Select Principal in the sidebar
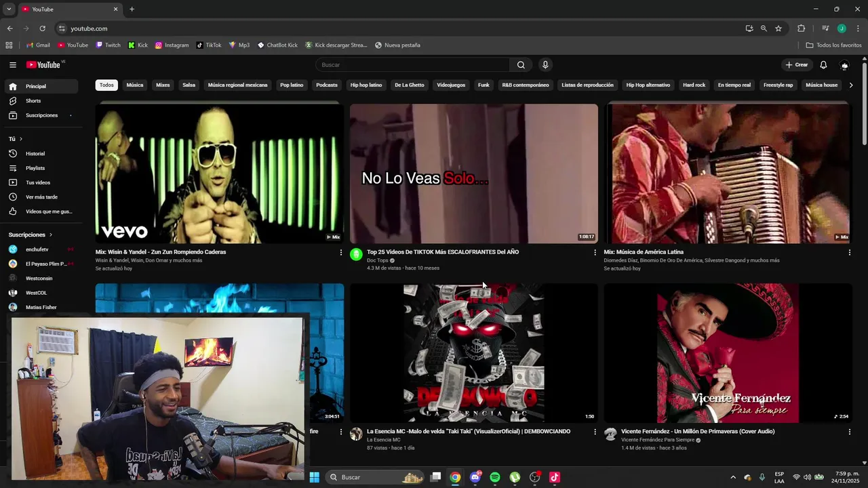The image size is (868, 488). coord(41,87)
